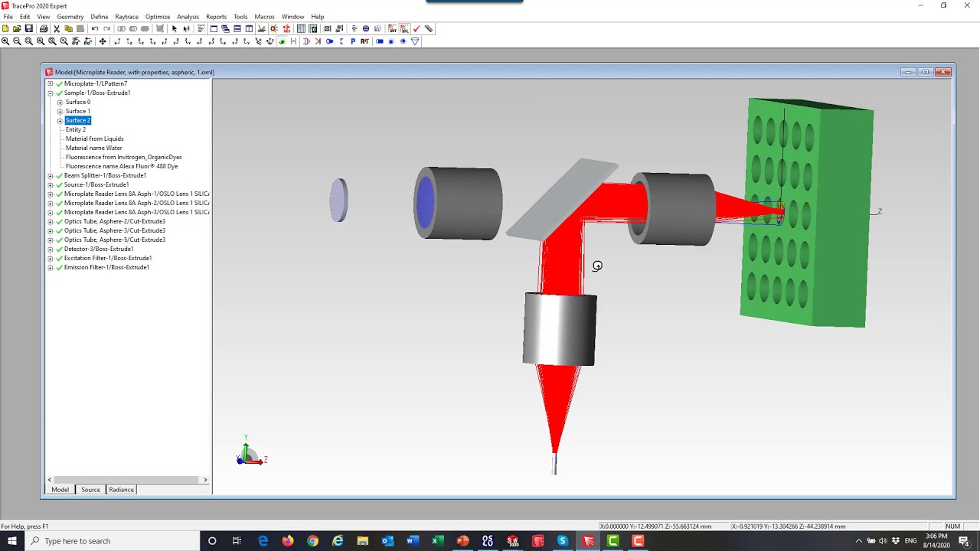Click the Windows taskbar search box
The height and width of the screenshot is (551, 980).
(113, 541)
